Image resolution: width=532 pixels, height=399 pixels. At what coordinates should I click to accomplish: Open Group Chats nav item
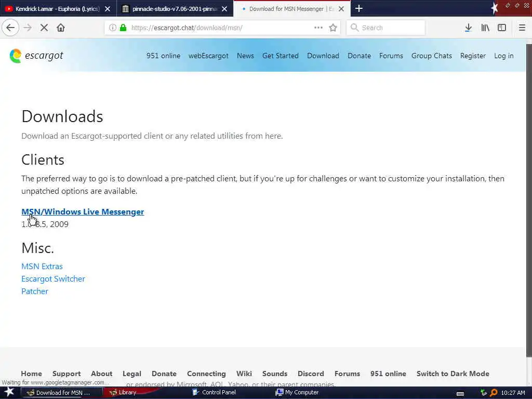pyautogui.click(x=432, y=56)
